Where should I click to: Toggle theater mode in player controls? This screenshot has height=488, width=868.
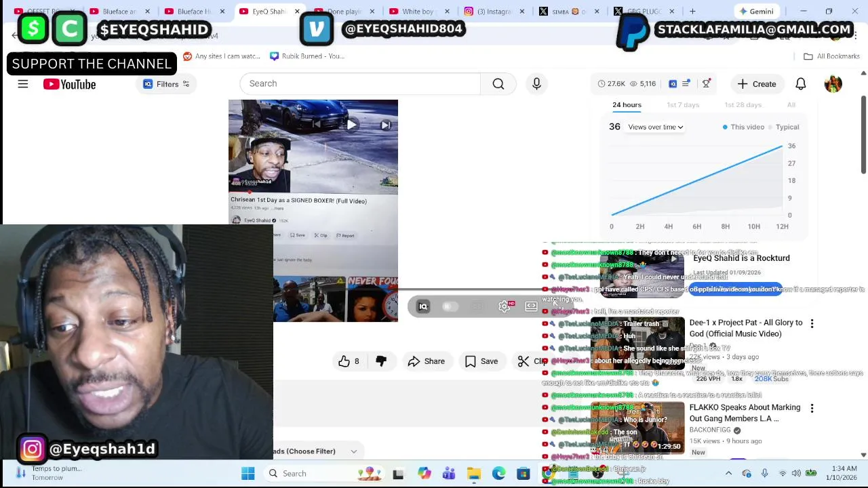click(531, 306)
